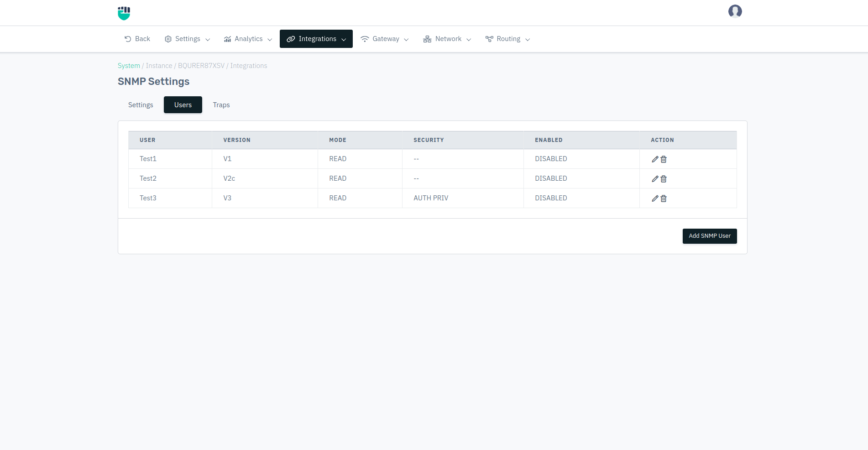The image size is (868, 450).
Task: Follow the BQURER87XSV breadcrumb link
Action: tap(201, 66)
